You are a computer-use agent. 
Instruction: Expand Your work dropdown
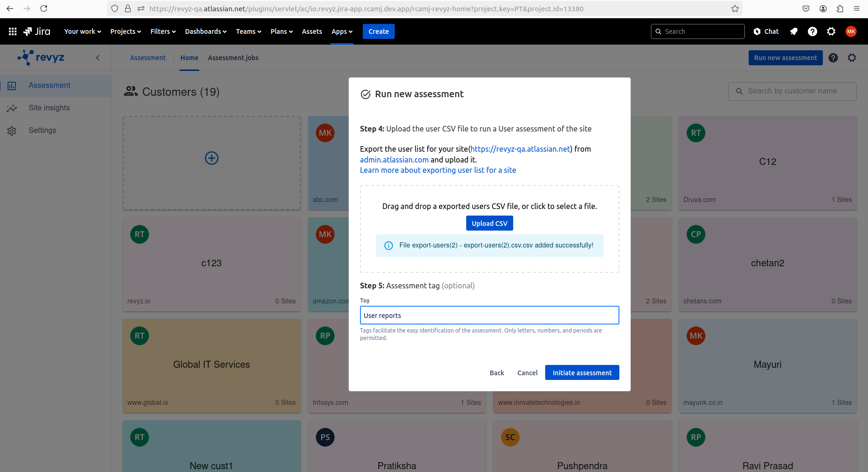click(83, 31)
